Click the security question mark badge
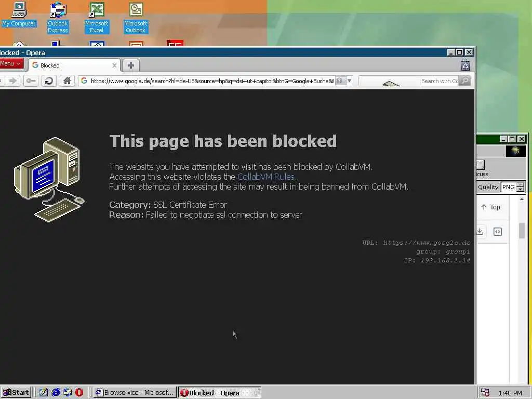 [x=339, y=81]
